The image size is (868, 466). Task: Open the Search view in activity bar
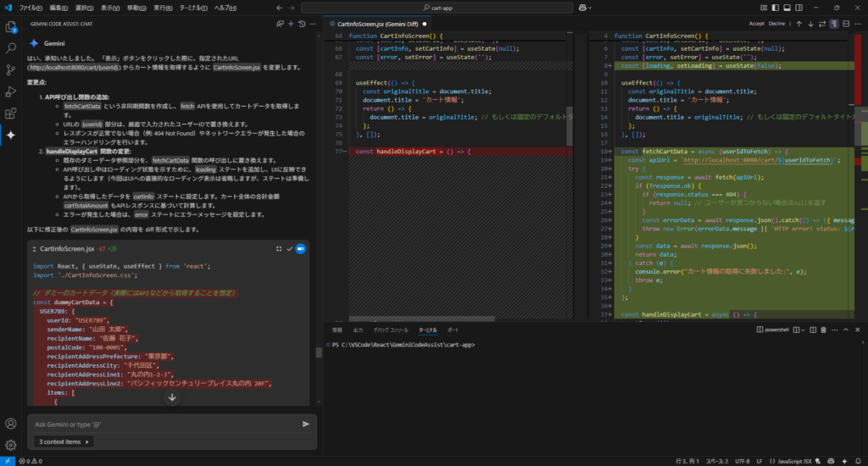tap(10, 48)
